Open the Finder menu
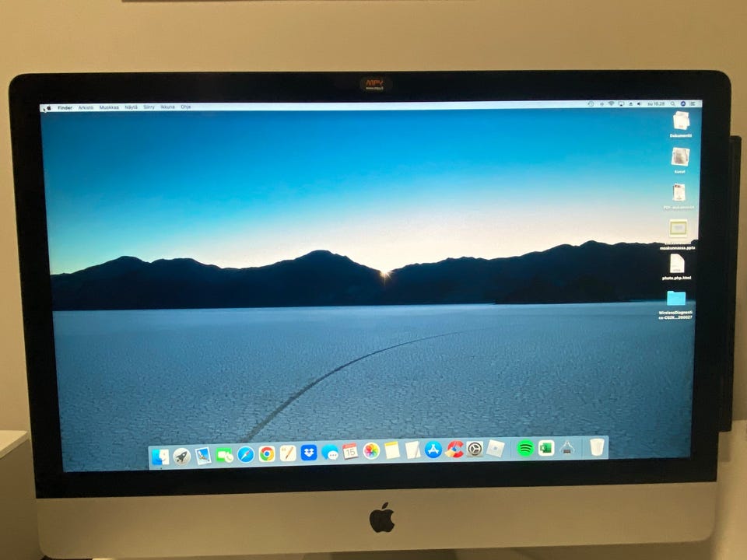The image size is (747, 560). [x=65, y=107]
